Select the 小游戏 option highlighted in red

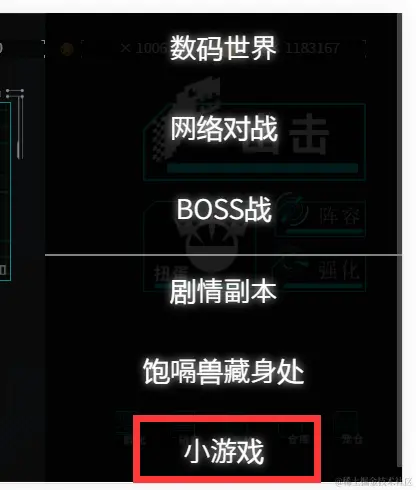tap(224, 451)
